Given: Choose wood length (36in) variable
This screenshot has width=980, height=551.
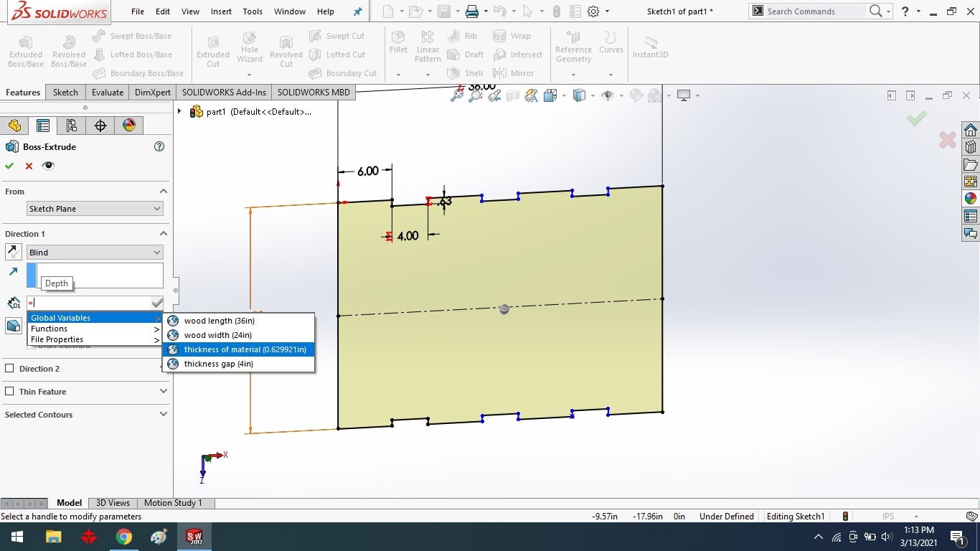Looking at the screenshot, I should [239, 321].
